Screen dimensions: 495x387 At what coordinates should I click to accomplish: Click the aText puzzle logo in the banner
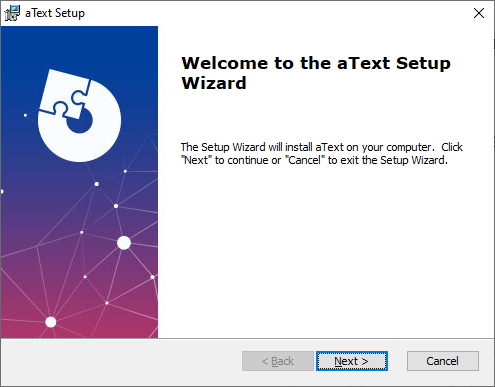pos(79,116)
